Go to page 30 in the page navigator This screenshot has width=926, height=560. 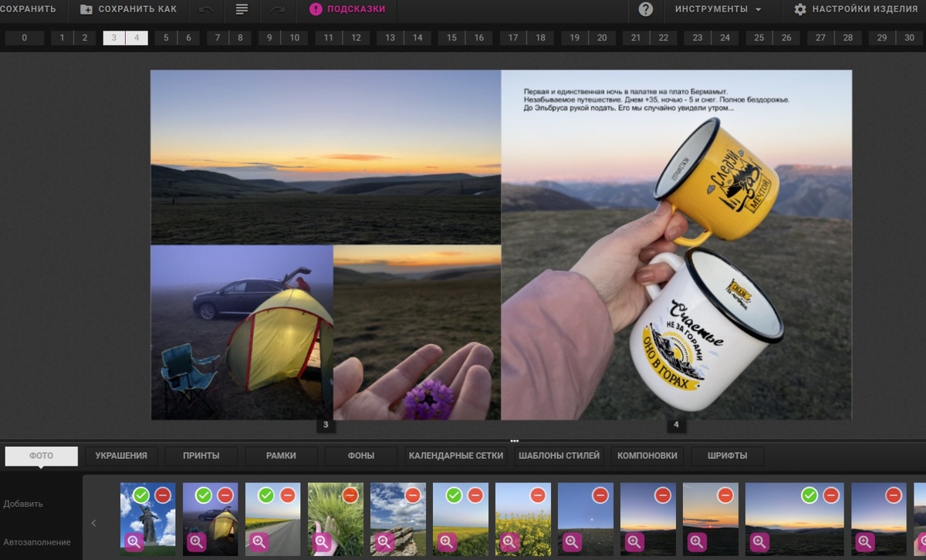[909, 38]
